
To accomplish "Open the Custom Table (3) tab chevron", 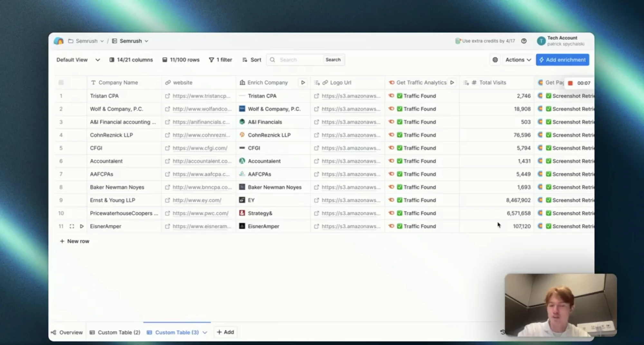I will 205,332.
